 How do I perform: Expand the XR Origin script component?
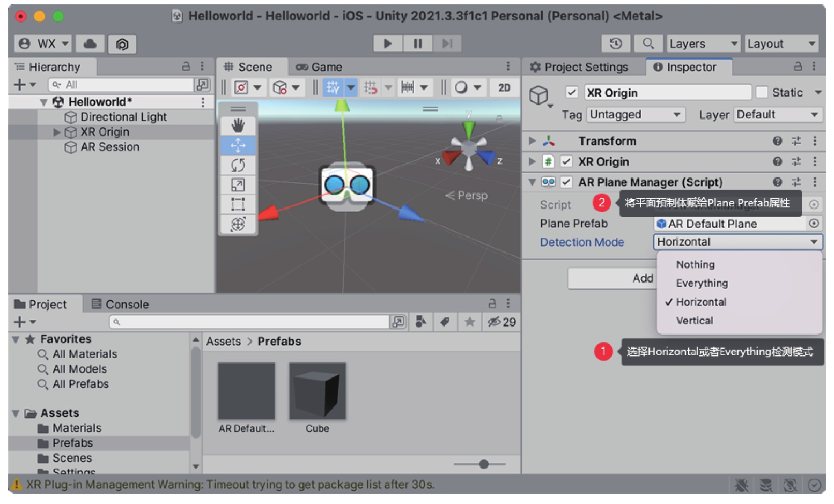point(532,161)
